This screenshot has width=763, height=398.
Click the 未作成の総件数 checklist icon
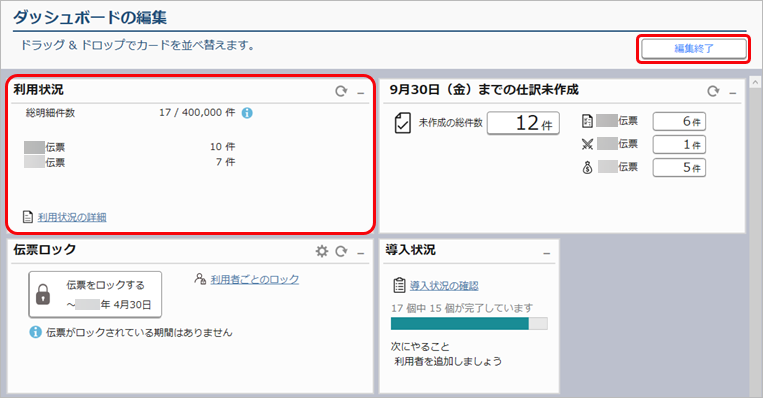click(x=402, y=123)
